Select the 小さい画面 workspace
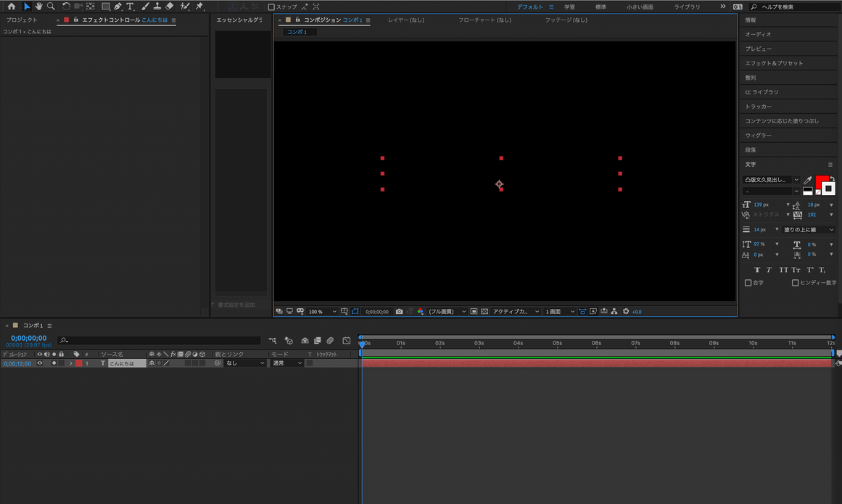 tap(640, 7)
